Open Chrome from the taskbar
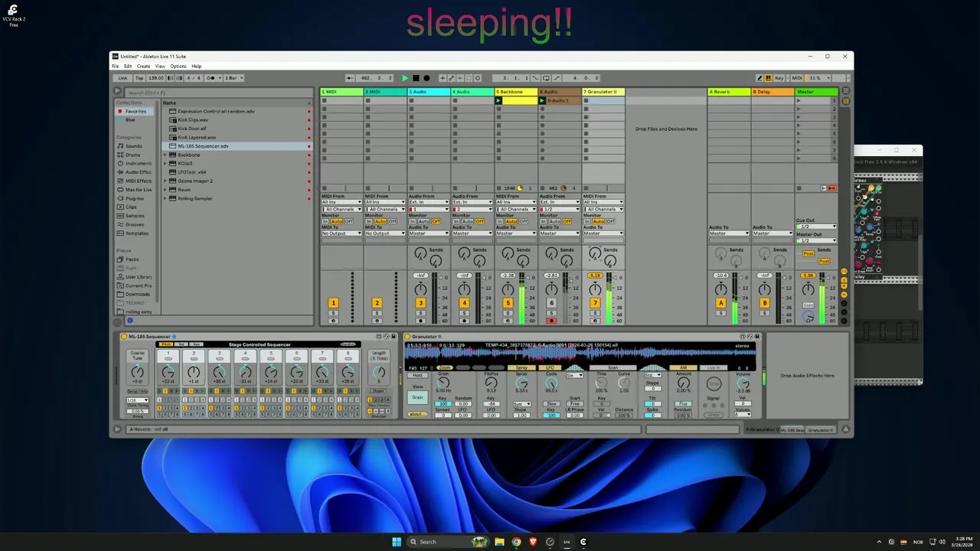Viewport: 980px width, 551px height. point(516,542)
